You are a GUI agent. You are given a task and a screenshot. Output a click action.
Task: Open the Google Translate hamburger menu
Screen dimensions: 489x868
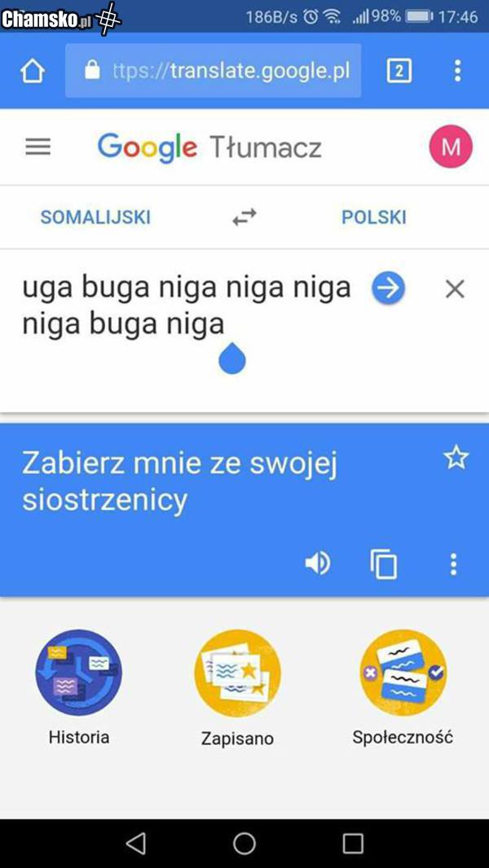point(38,147)
